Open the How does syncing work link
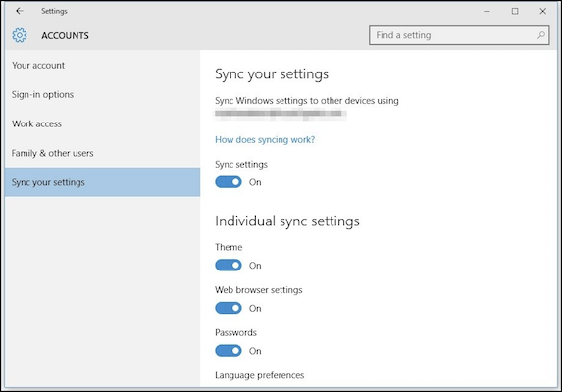Image resolution: width=562 pixels, height=392 pixels. point(265,139)
